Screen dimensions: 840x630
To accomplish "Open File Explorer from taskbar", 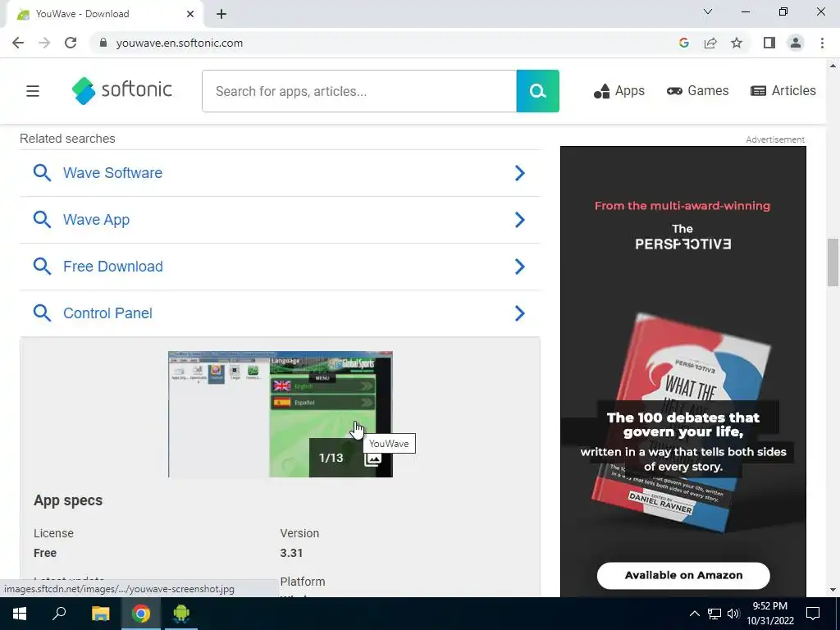I will coord(100,614).
